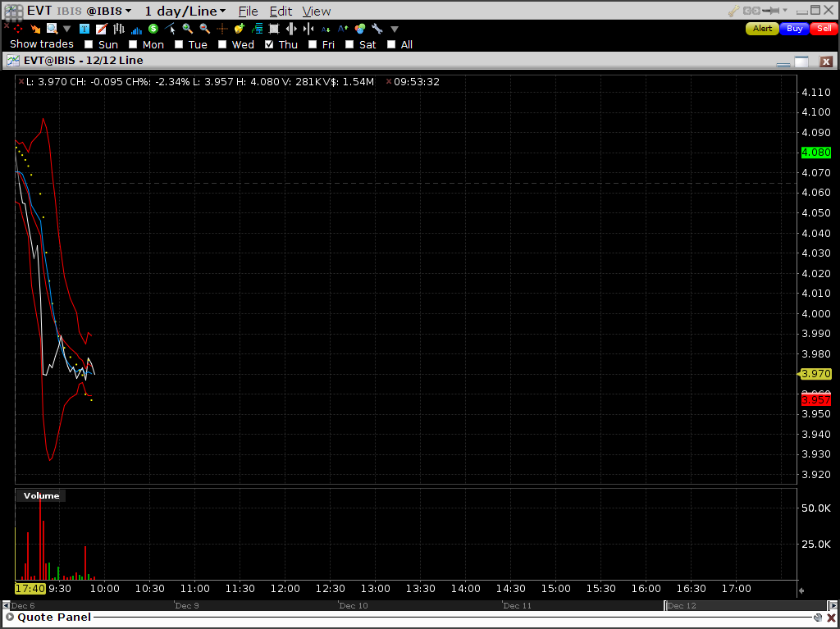Enable the Tue show trades checkbox

click(179, 44)
